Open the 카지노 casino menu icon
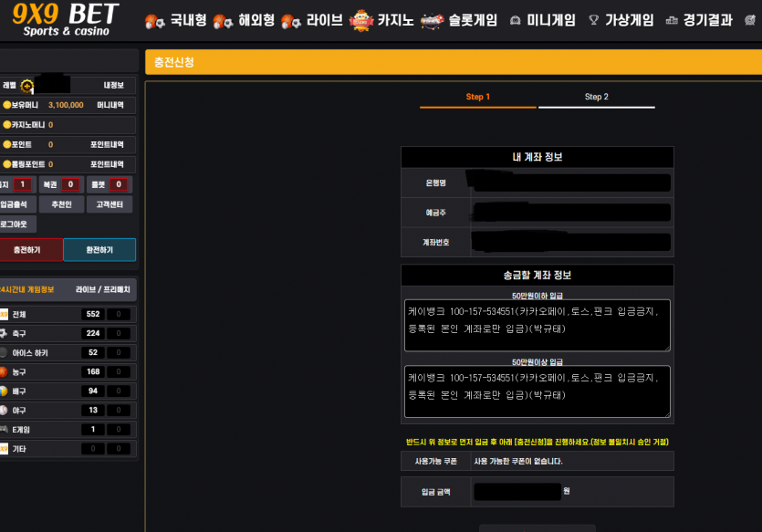The image size is (762, 532). click(x=363, y=20)
